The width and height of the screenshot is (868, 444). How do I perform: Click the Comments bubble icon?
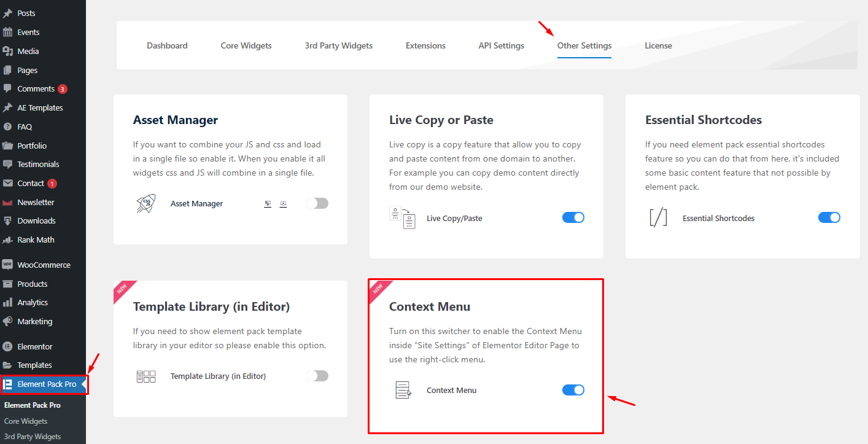(x=7, y=88)
